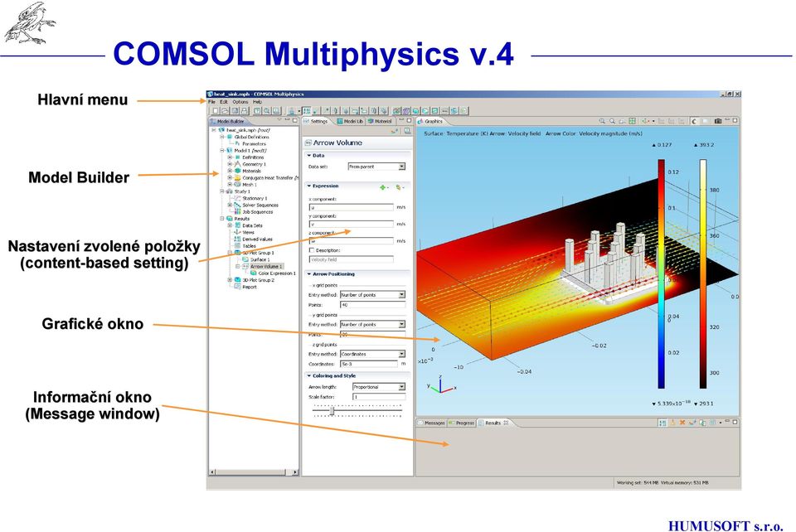Click the Results node icon
The image size is (796, 532).
(x=229, y=219)
